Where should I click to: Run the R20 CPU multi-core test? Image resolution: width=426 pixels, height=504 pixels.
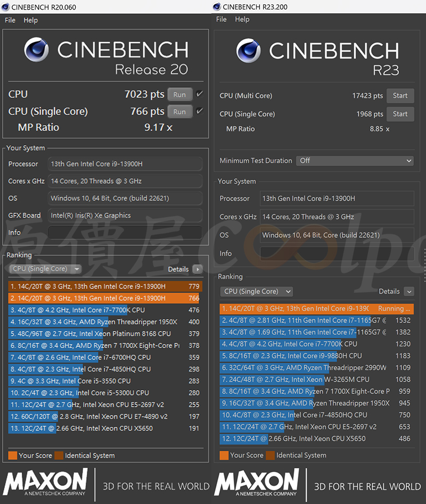tap(180, 95)
